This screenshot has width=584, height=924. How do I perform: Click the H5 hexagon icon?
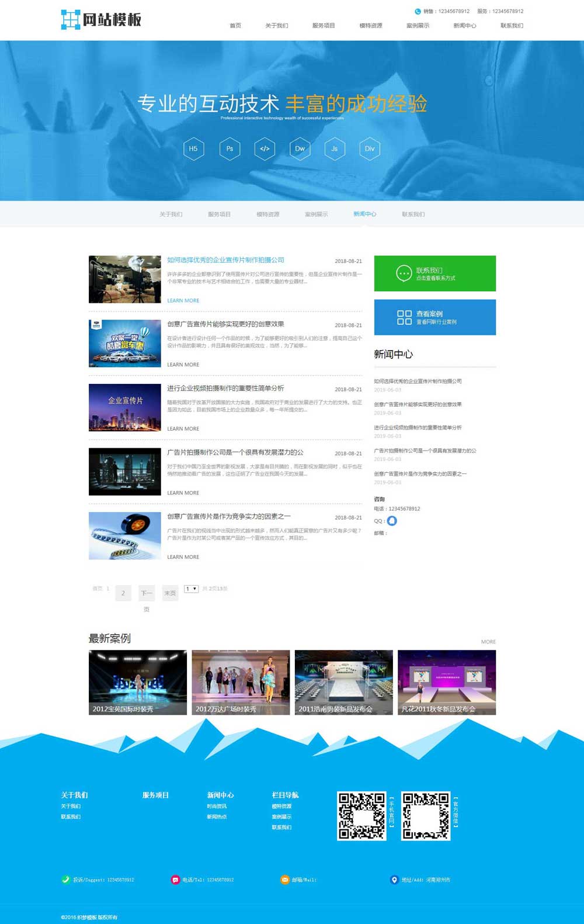(193, 149)
